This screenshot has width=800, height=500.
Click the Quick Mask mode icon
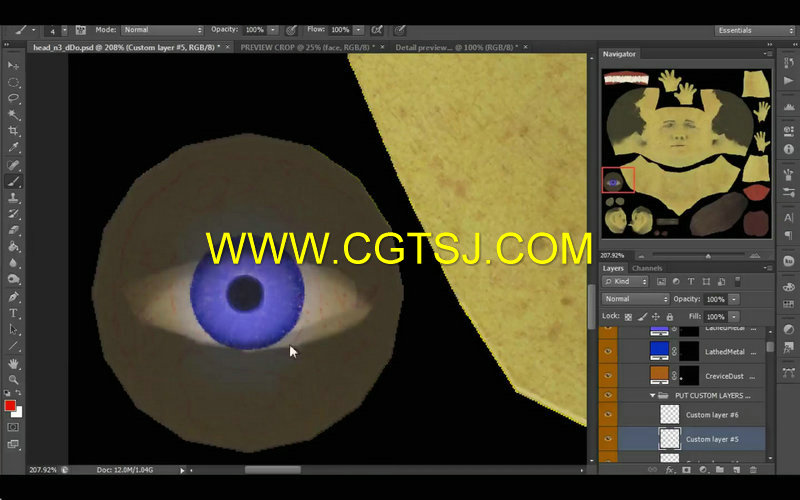pos(13,427)
